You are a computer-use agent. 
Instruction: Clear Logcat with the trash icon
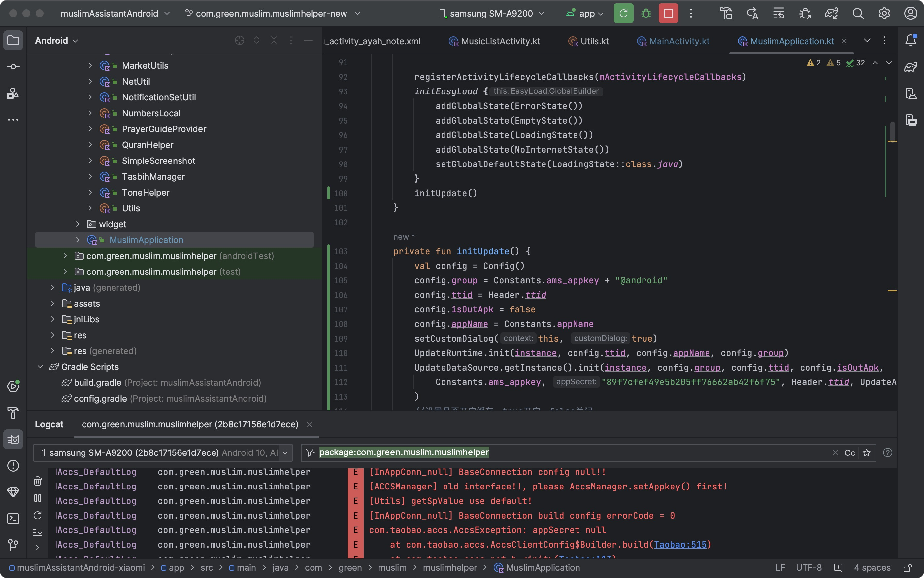37,481
